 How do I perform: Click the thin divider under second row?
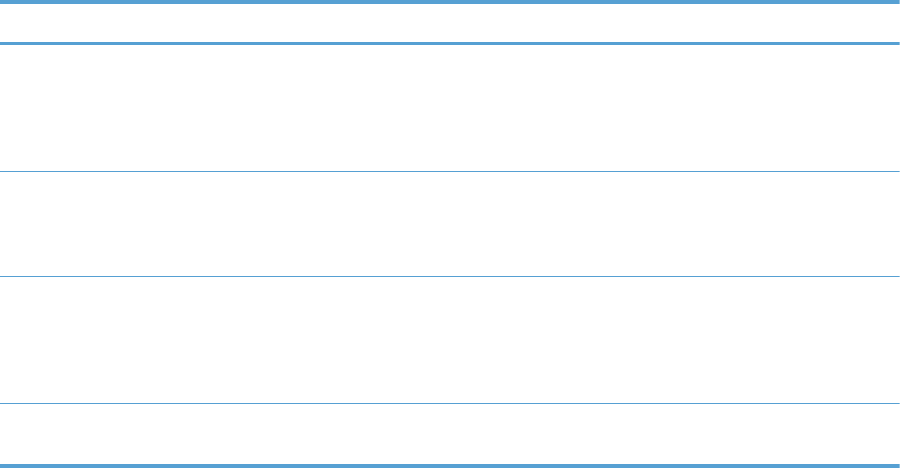(450, 276)
